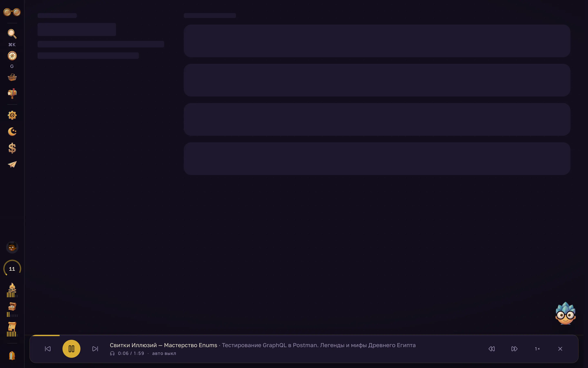Open settings via the gear icon
This screenshot has height=368, width=588.
(12, 115)
